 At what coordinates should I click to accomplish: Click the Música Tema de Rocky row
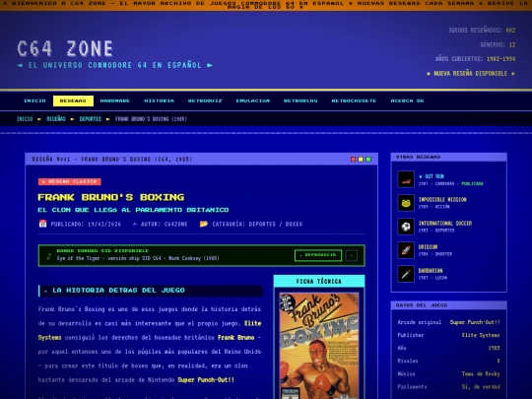pos(448,373)
